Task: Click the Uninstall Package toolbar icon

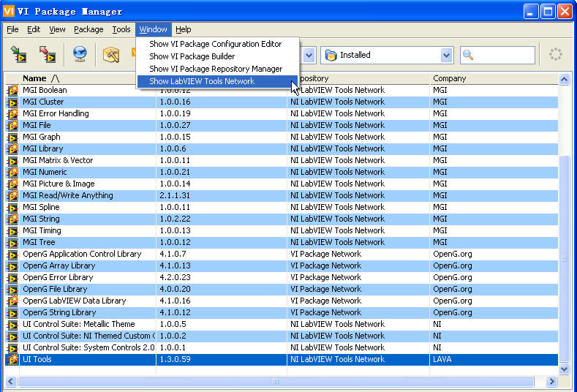Action: tap(48, 55)
